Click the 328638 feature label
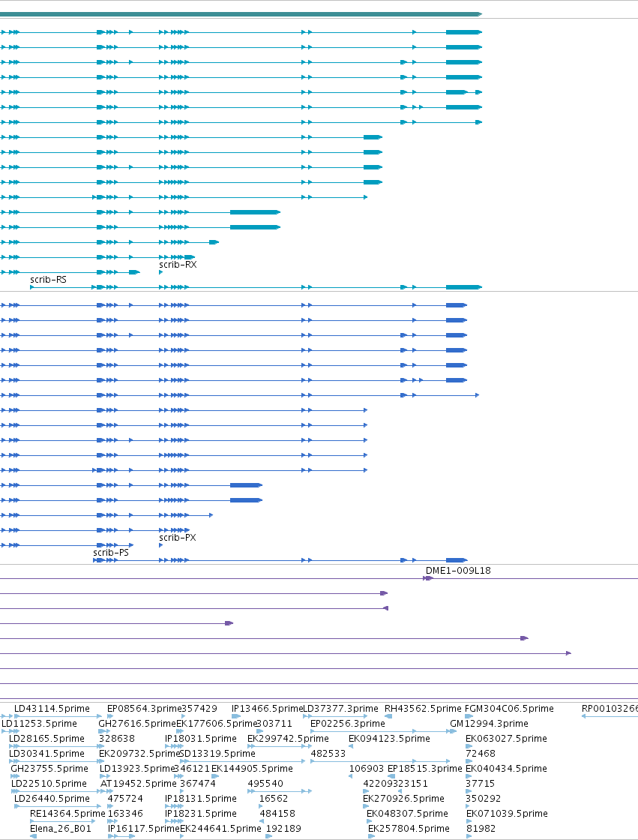Screen dimensions: 638x840 pos(117,739)
